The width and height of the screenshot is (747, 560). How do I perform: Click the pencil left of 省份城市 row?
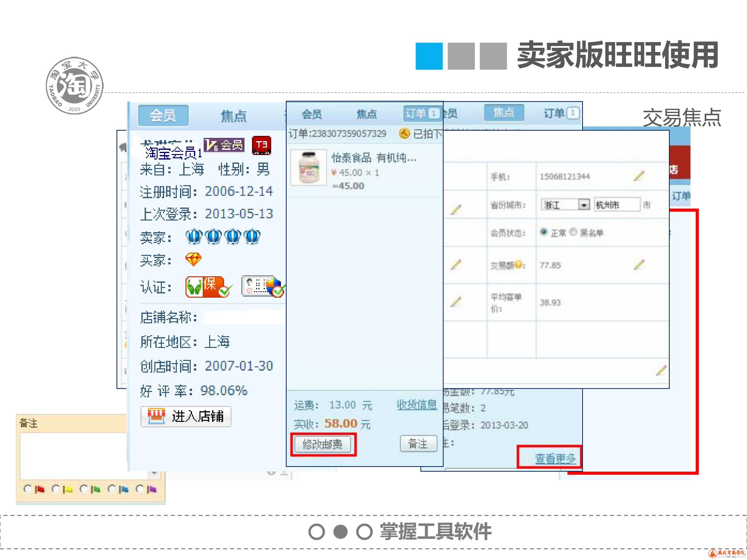coord(456,210)
